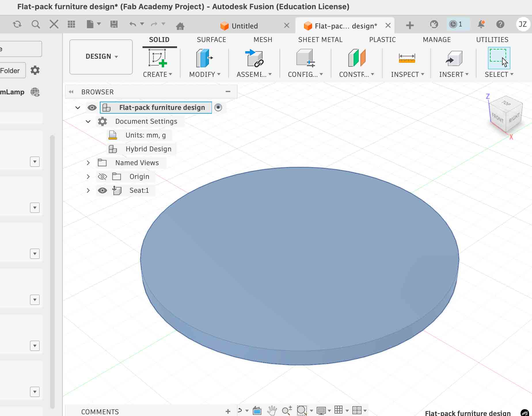The image size is (532, 416).
Task: Click the Inspect measure ruler icon
Action: coord(407,58)
